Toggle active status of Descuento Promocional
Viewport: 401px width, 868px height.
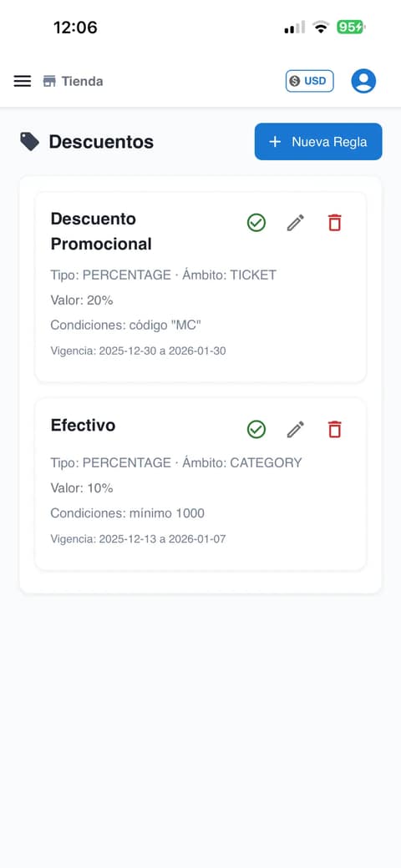point(256,223)
